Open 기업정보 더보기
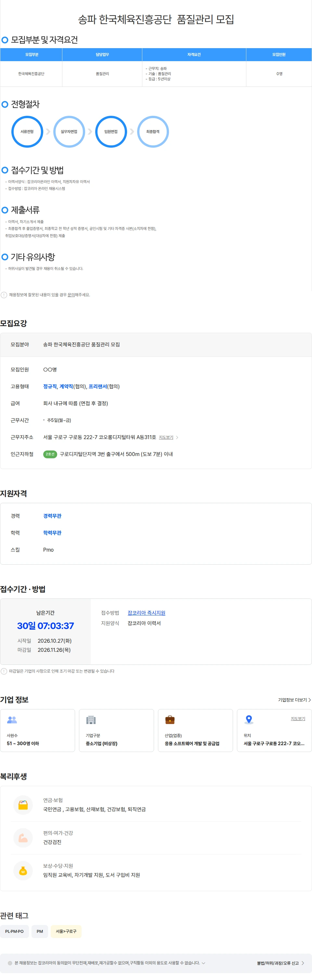 tap(294, 700)
